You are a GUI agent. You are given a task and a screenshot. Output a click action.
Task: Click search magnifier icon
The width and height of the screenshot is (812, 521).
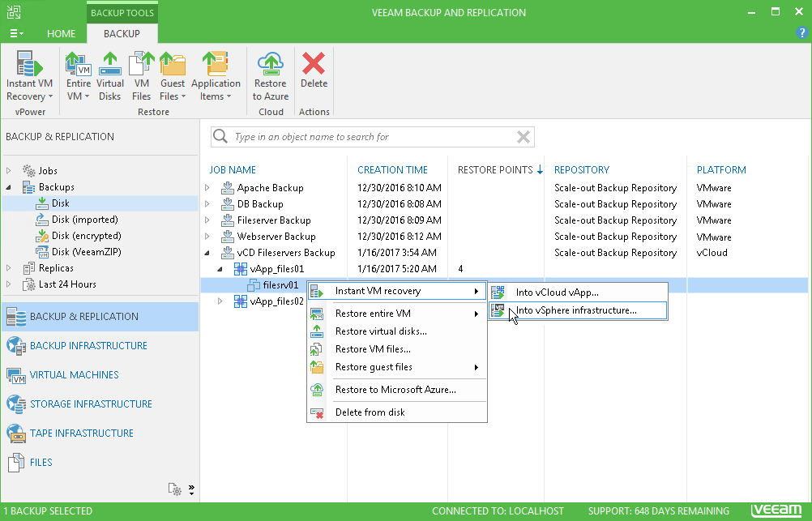point(220,136)
